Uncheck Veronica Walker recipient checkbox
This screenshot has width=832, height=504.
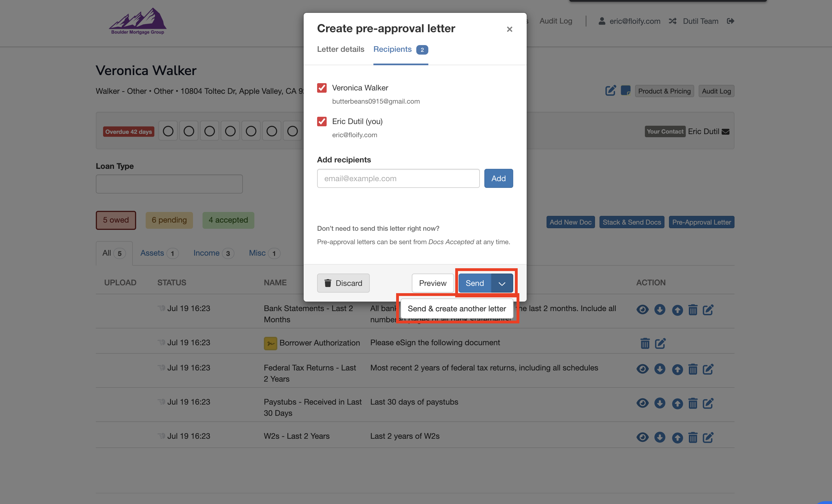322,88
